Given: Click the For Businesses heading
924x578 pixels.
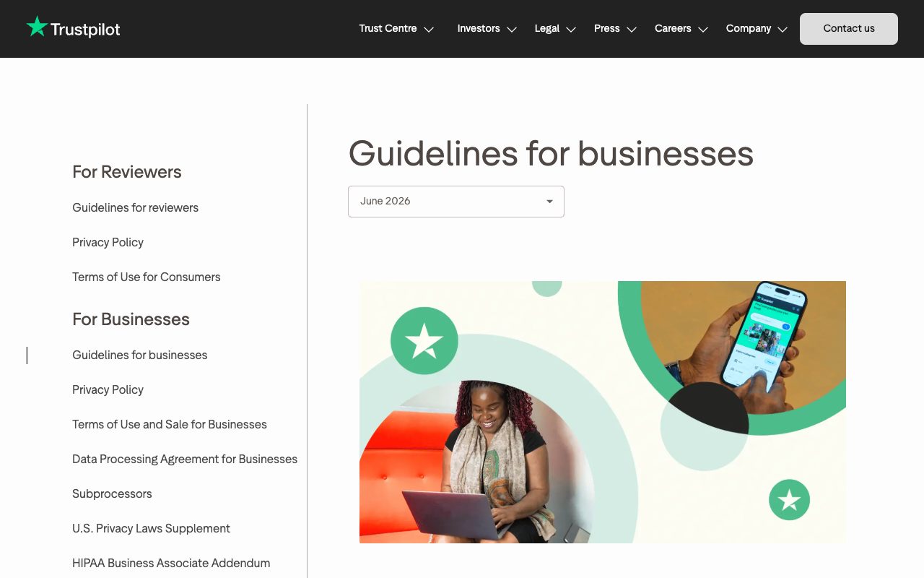Looking at the screenshot, I should 131,319.
